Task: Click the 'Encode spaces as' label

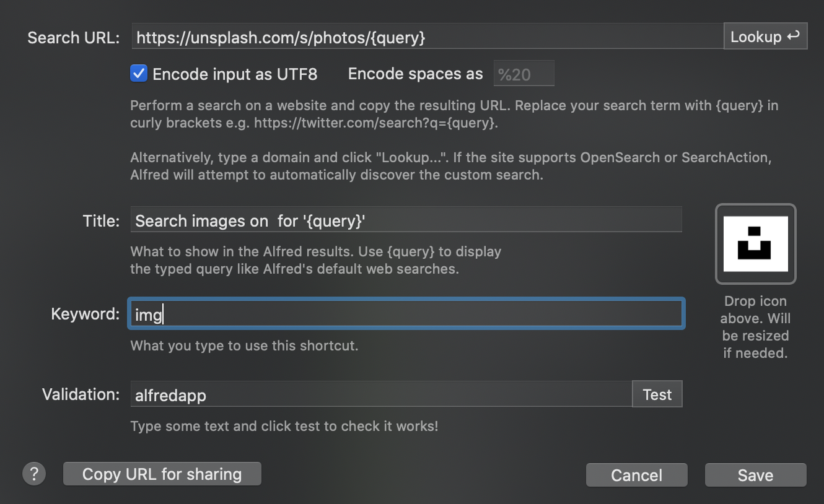Action: click(415, 74)
